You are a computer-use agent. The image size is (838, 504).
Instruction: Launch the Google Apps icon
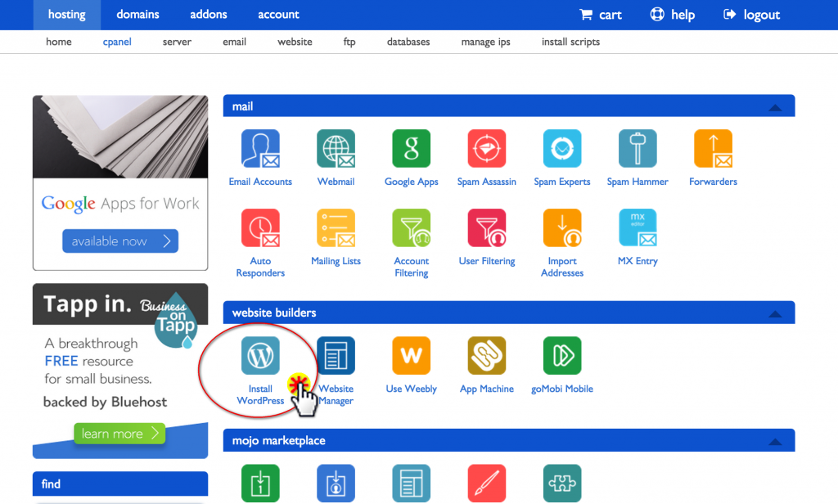pos(411,149)
